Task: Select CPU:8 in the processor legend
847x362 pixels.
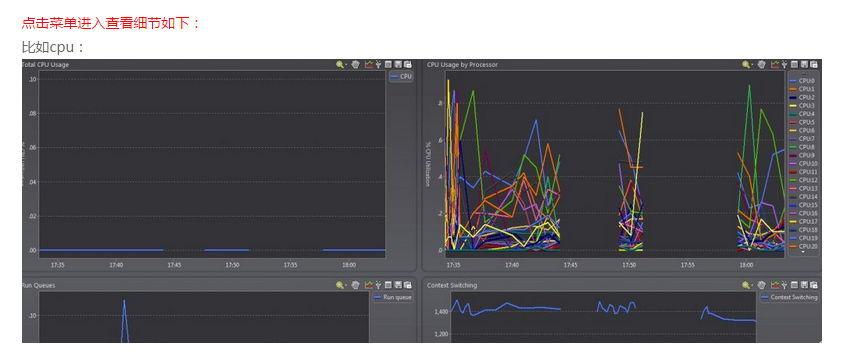Action: click(803, 147)
